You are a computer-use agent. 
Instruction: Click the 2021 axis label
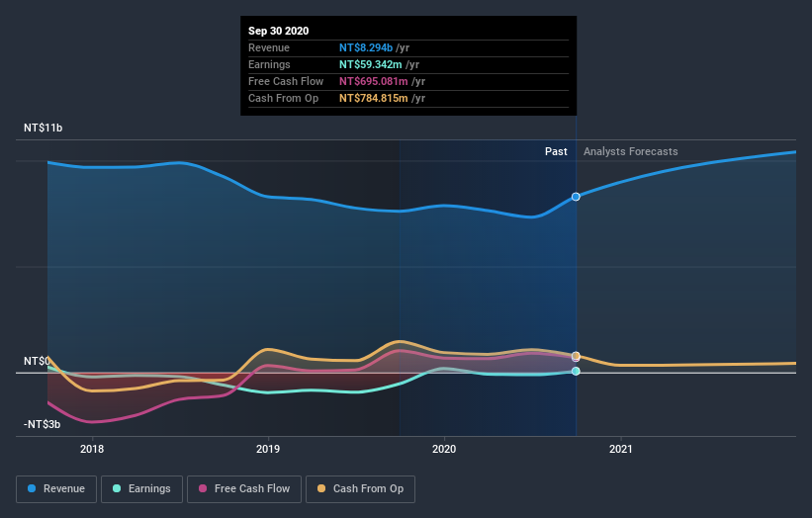(x=620, y=449)
